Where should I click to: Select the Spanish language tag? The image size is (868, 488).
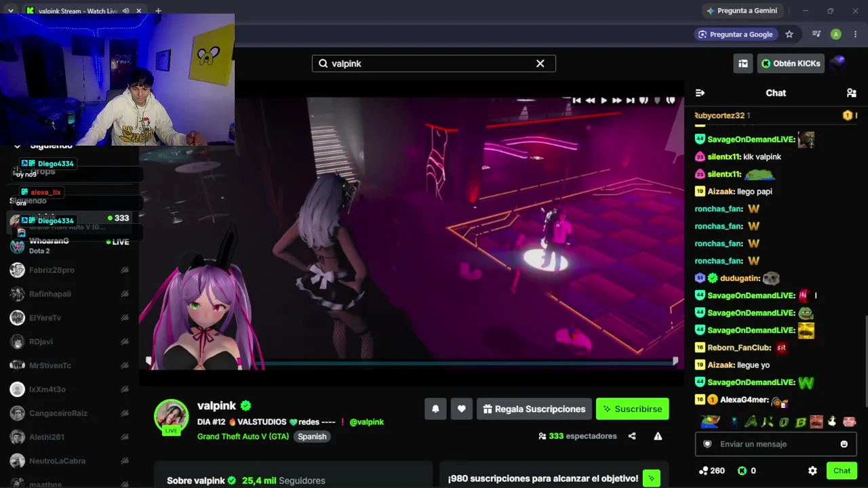(312, 436)
